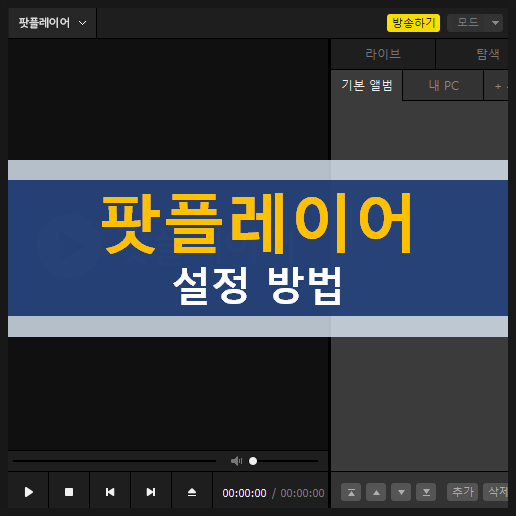Click the yellow 방송하기 button
Viewport: 516px width, 516px height.
(413, 23)
